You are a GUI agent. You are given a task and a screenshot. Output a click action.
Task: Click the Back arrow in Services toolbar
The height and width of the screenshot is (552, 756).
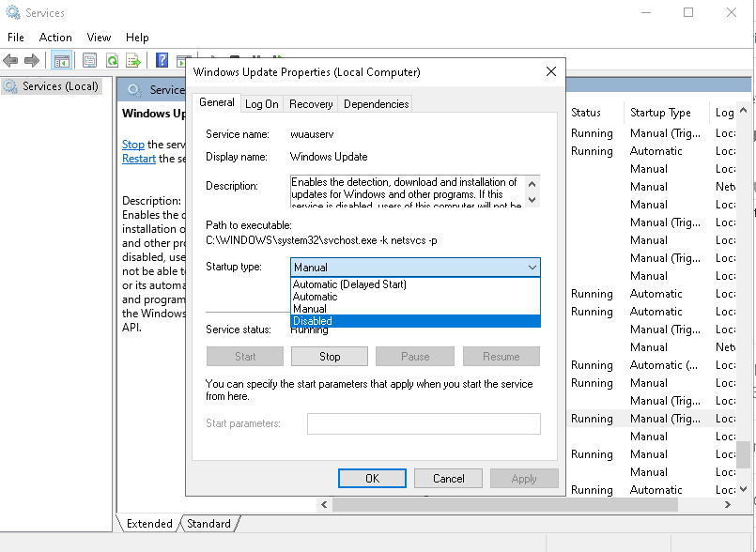click(10, 61)
